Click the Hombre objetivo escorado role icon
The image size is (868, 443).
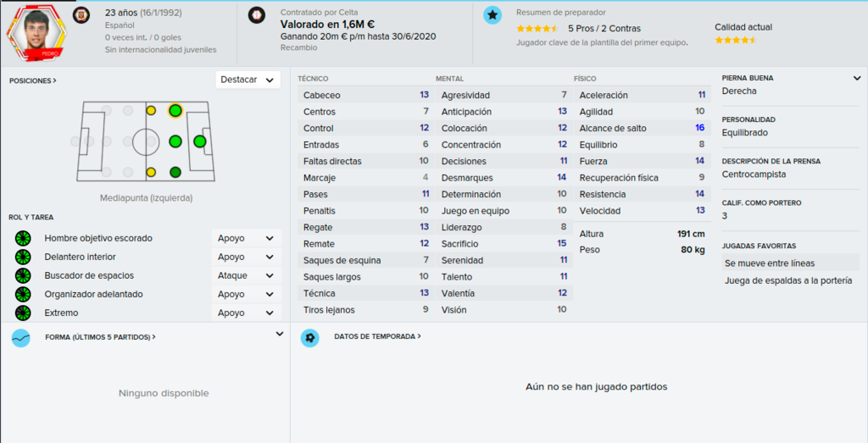coord(23,238)
